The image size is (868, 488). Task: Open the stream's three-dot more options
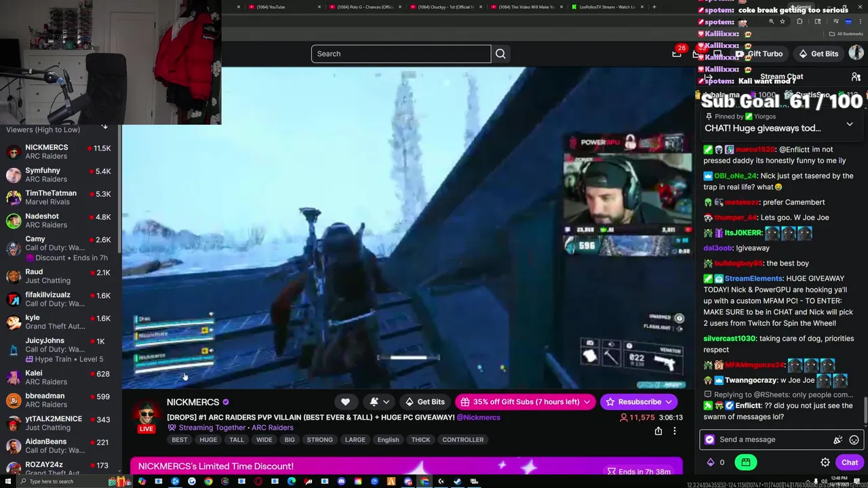[x=674, y=431]
